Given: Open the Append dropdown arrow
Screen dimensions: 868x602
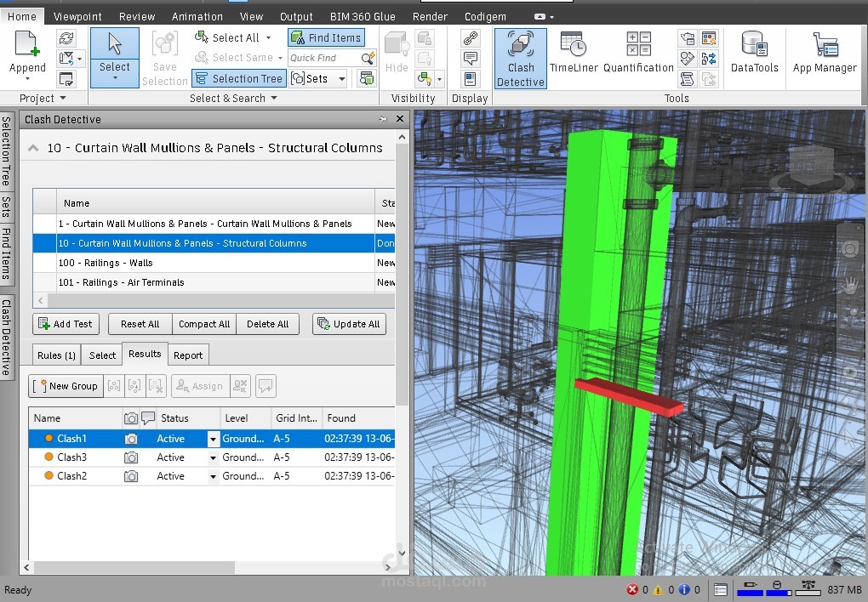Looking at the screenshot, I should (x=27, y=79).
